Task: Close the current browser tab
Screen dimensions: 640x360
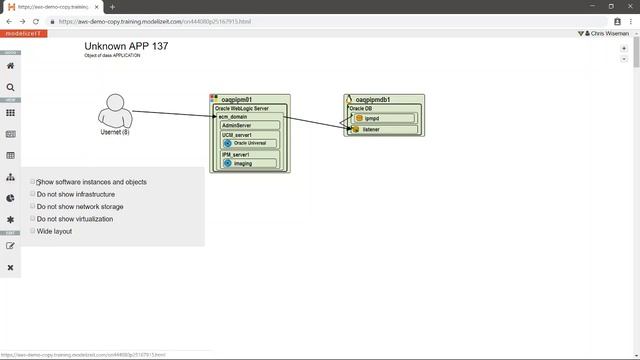Action: (97, 7)
